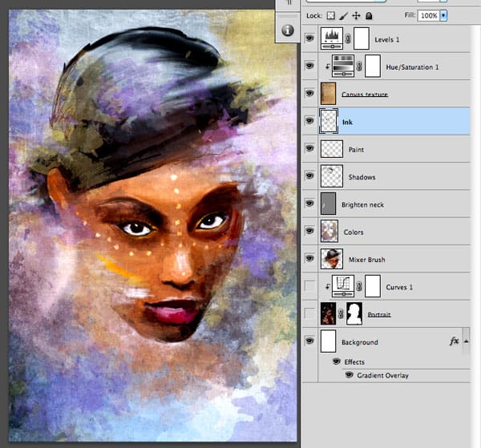Click the Hue/Saturation 1 adjustment icon
The width and height of the screenshot is (481, 448).
342,66
